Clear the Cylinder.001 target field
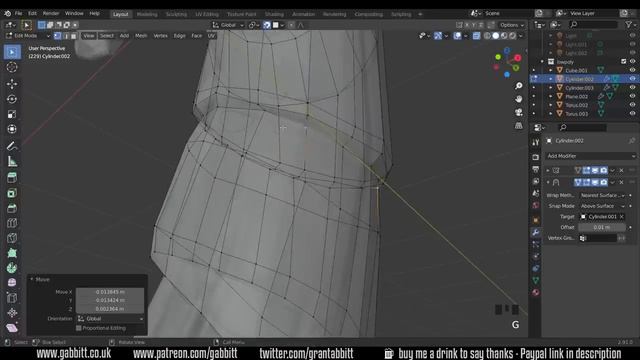The width and height of the screenshot is (640, 360). pos(622,217)
